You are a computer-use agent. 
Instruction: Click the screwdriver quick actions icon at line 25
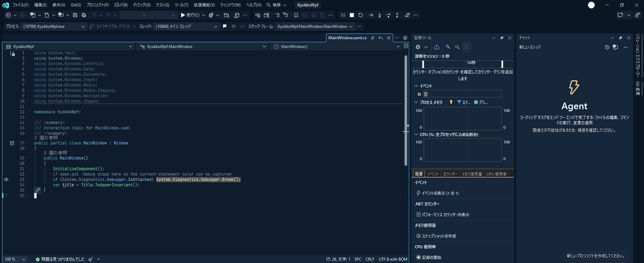pos(38,190)
